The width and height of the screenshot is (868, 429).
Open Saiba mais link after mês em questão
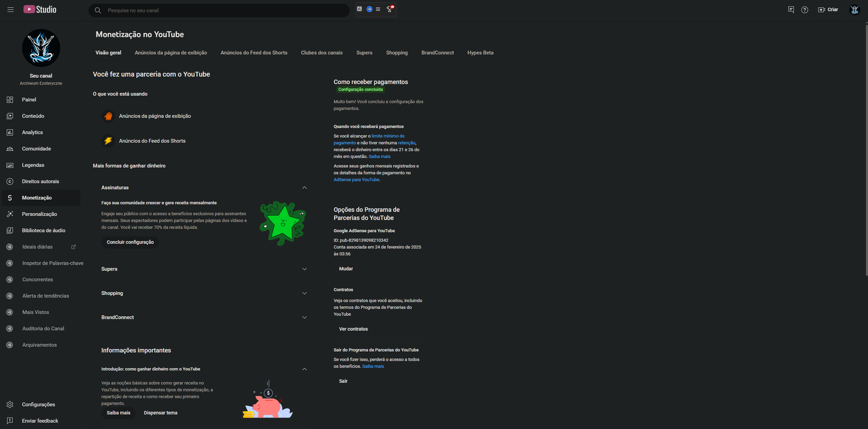(380, 156)
